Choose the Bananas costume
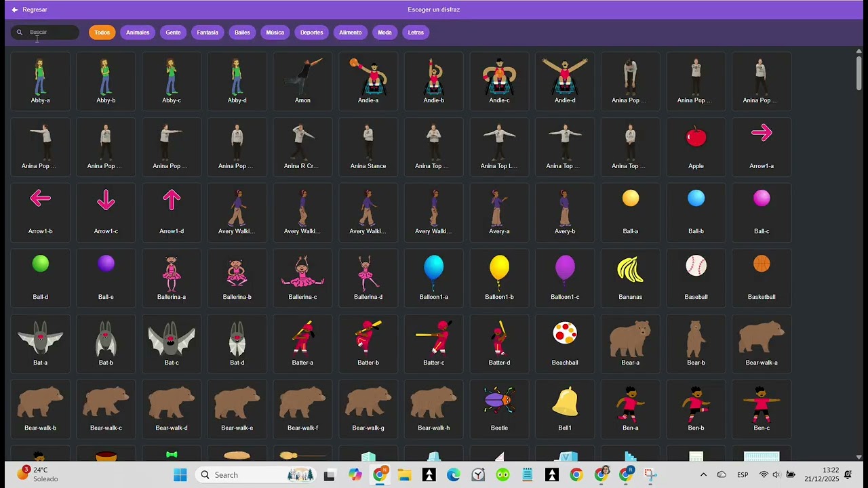Screen dimensions: 868x488 click(x=631, y=278)
